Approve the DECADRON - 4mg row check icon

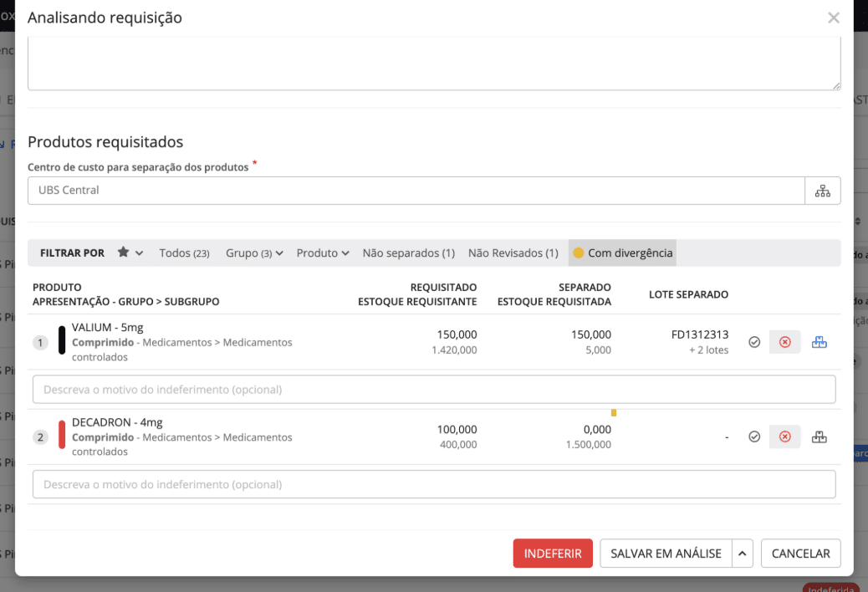(x=754, y=436)
